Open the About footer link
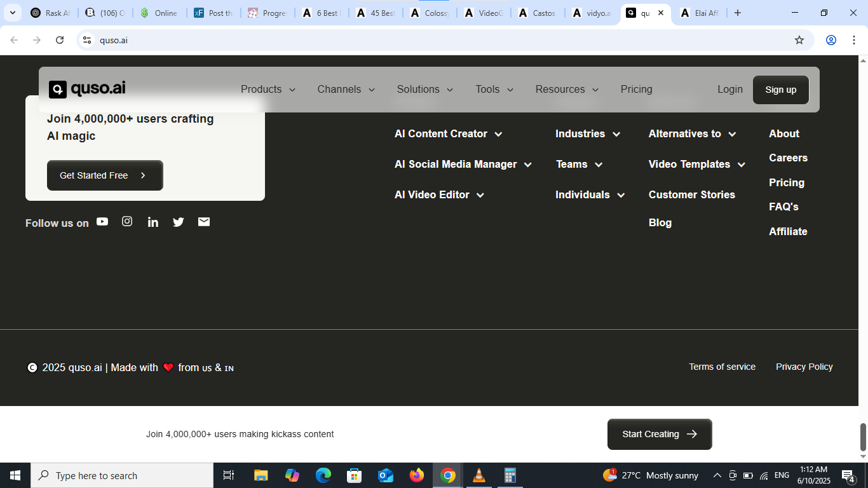Viewport: 868px width, 488px height. tap(784, 133)
